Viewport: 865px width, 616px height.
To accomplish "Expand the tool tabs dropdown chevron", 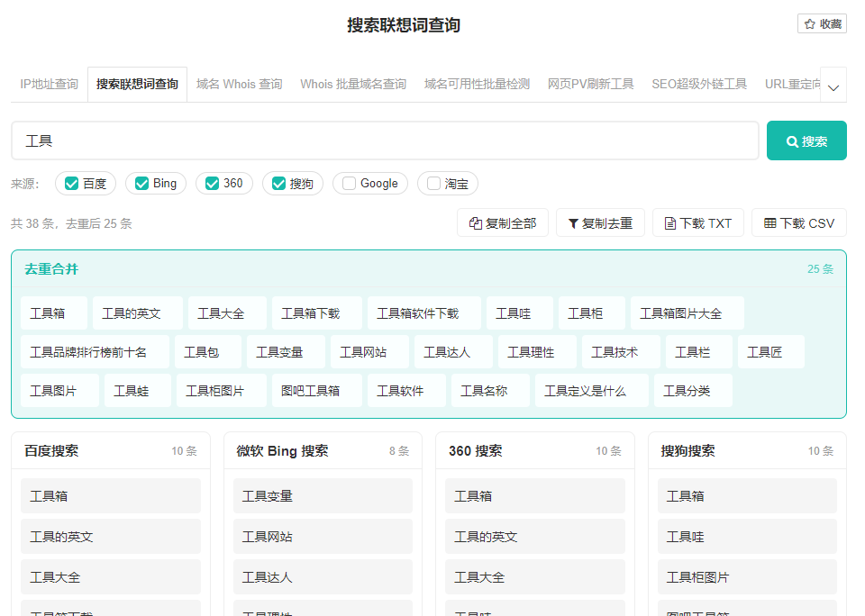I will point(833,87).
